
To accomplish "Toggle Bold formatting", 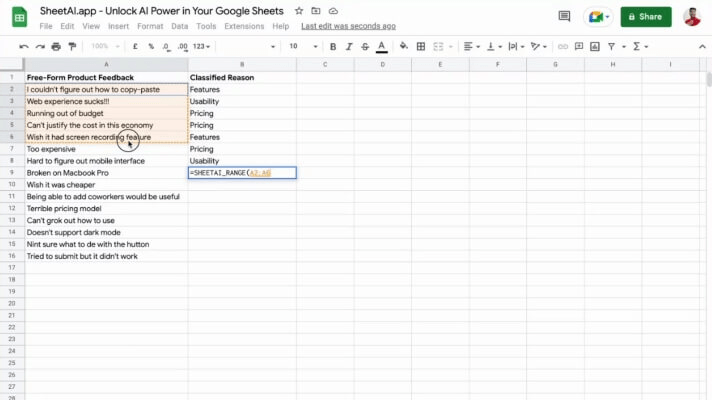I will click(333, 46).
